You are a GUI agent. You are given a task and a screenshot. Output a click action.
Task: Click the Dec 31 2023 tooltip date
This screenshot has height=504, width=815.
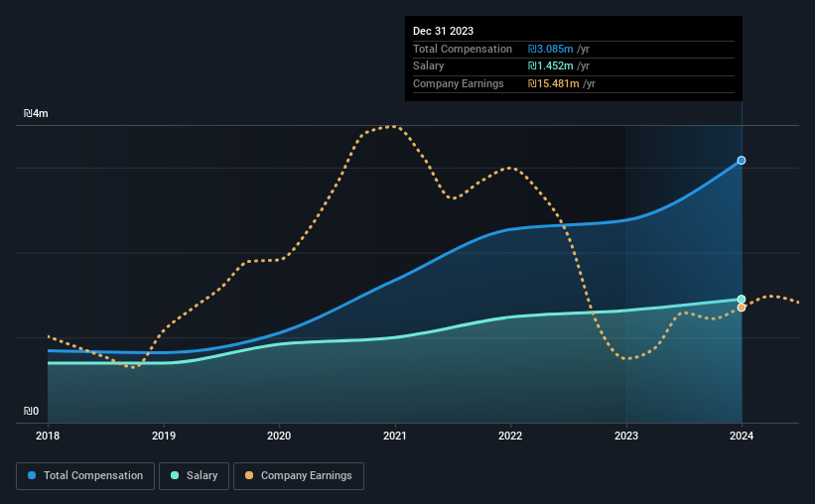tap(444, 31)
